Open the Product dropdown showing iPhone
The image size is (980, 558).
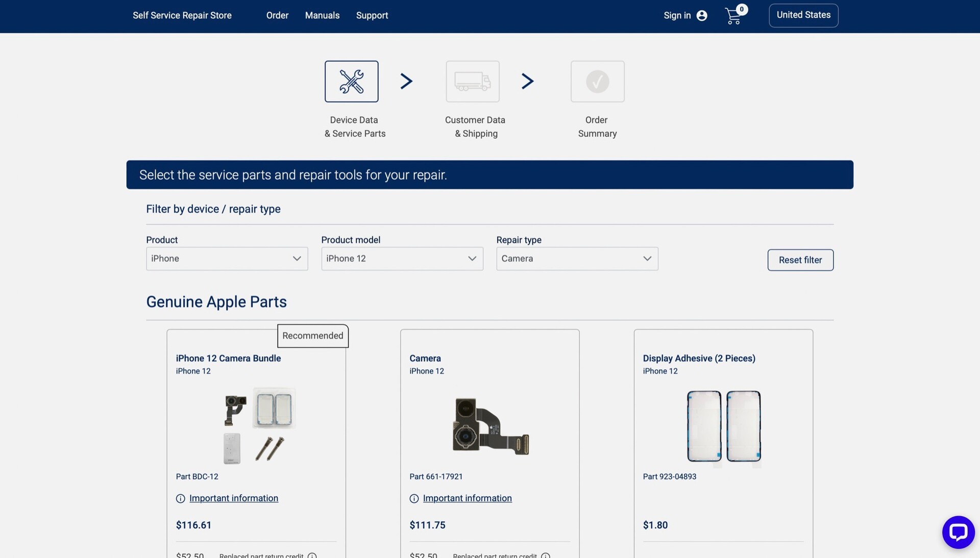pyautogui.click(x=227, y=259)
